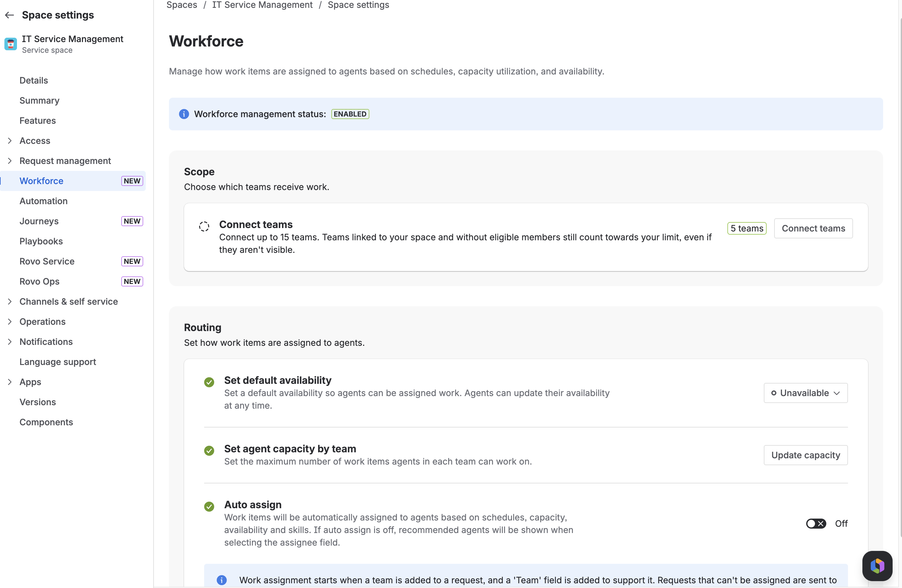
Task: Click the NEW badge next to Rovo Ops
Action: 132,281
